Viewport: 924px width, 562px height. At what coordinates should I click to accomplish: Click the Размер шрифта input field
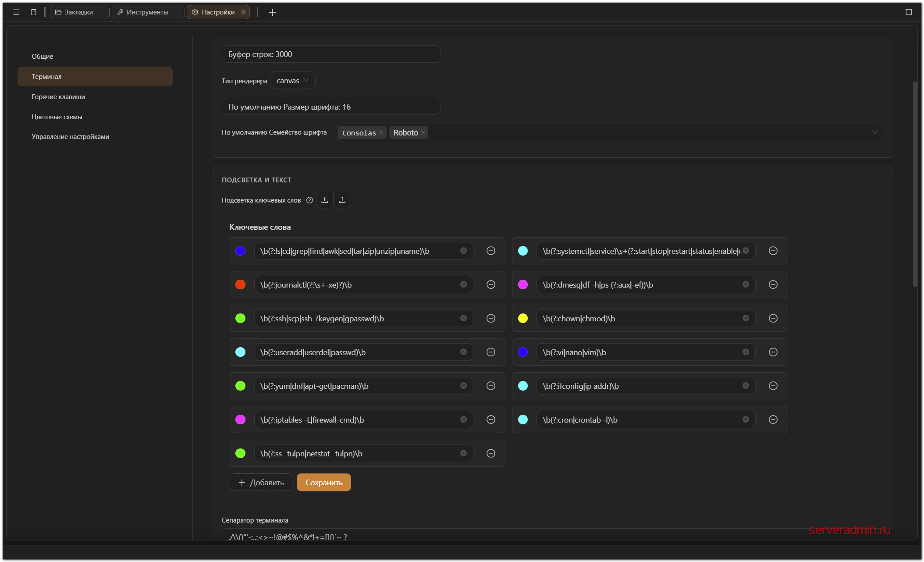coord(331,107)
